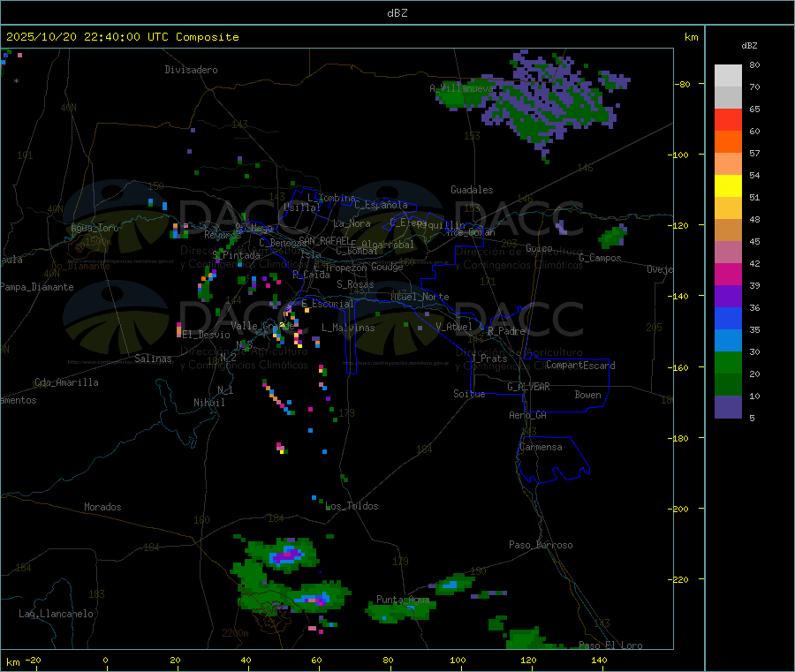The image size is (795, 672).
Task: Click the dBZ title at top
Action: point(397,13)
